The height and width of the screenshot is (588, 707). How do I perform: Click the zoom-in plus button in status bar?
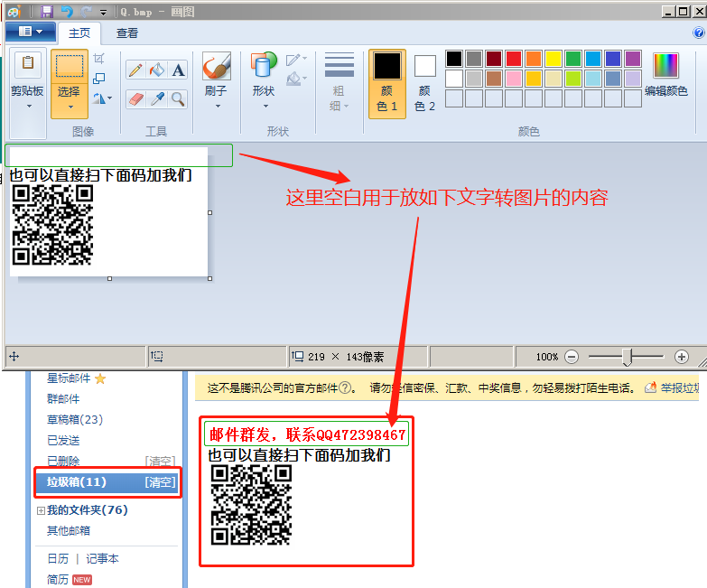(682, 357)
